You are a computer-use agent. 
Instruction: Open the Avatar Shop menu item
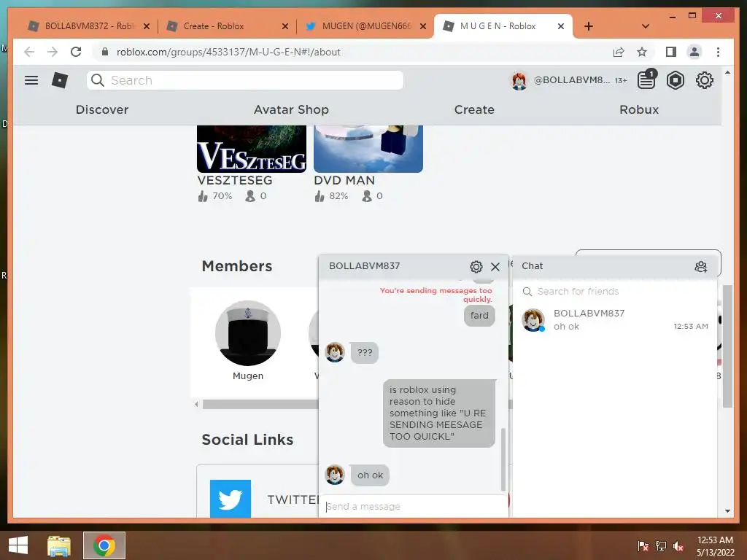pyautogui.click(x=291, y=109)
